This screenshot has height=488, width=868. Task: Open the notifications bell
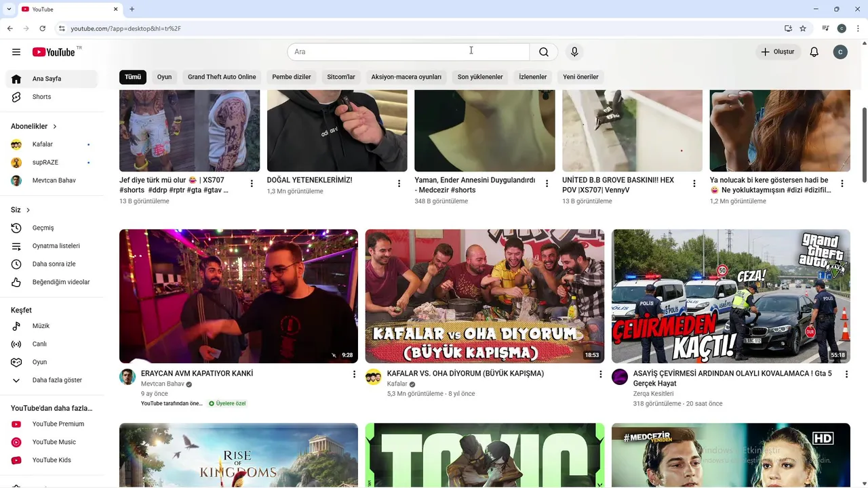point(814,52)
